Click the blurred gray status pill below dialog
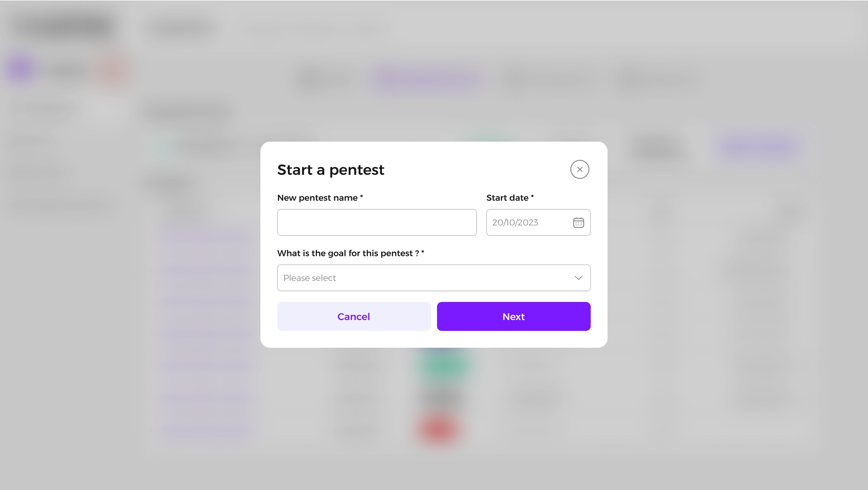 click(x=441, y=397)
